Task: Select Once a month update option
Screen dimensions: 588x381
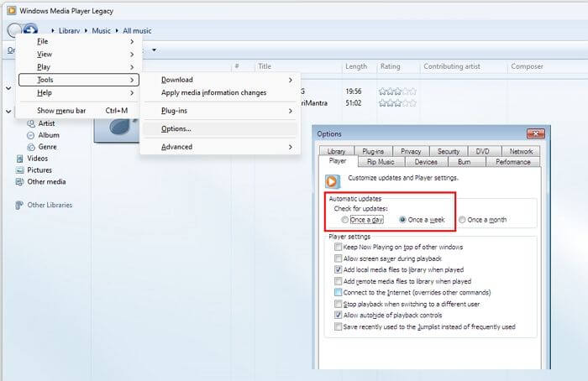Action: click(x=483, y=220)
